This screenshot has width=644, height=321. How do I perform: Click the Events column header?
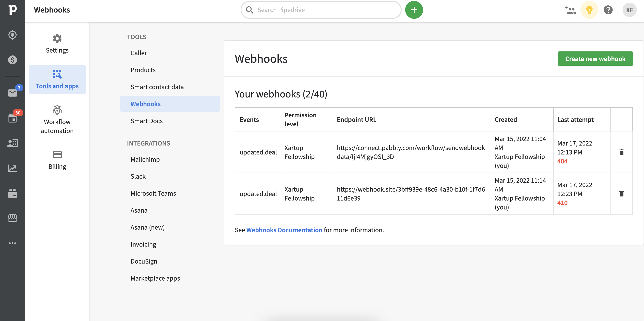[x=249, y=120]
